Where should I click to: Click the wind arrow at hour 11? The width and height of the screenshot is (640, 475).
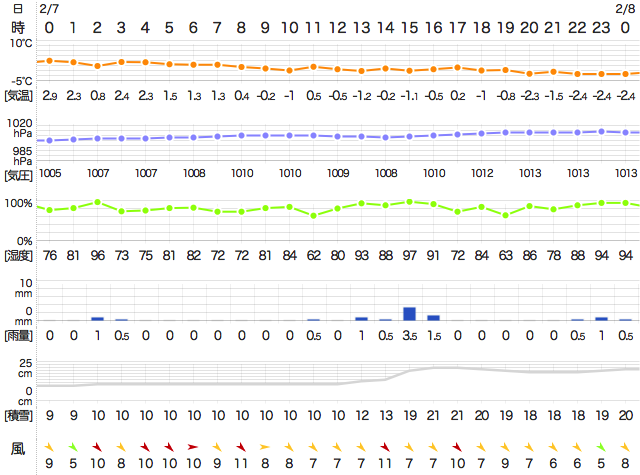[x=313, y=446]
